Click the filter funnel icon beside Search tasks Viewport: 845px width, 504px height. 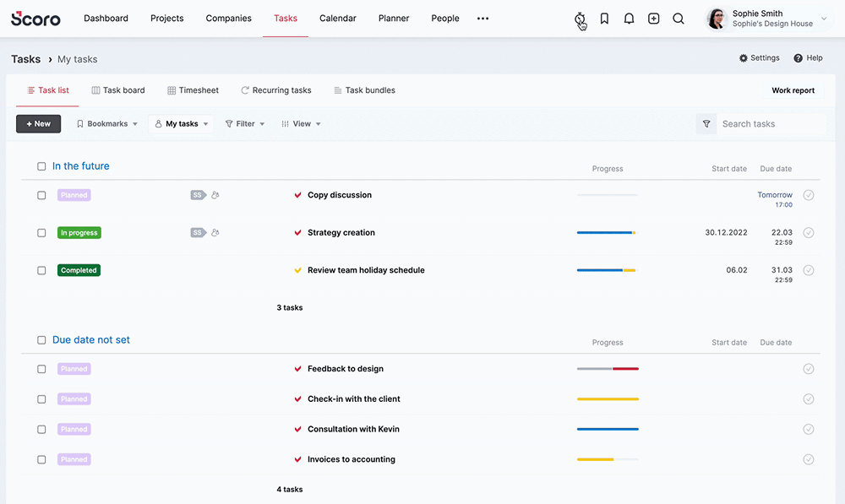click(706, 124)
